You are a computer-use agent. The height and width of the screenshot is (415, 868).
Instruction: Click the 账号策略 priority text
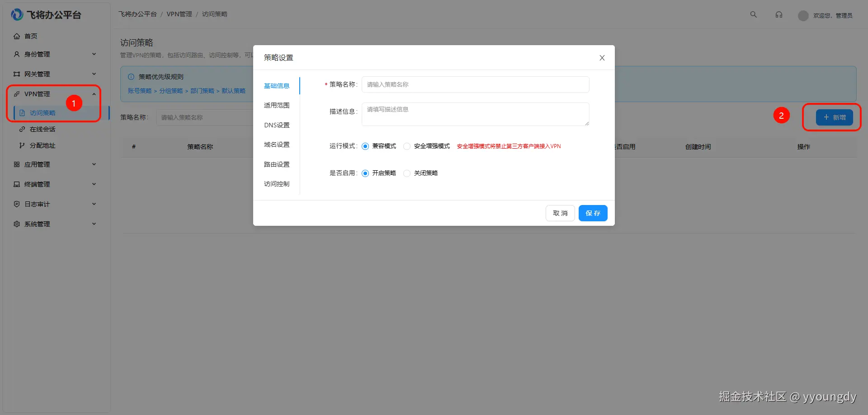(x=140, y=91)
